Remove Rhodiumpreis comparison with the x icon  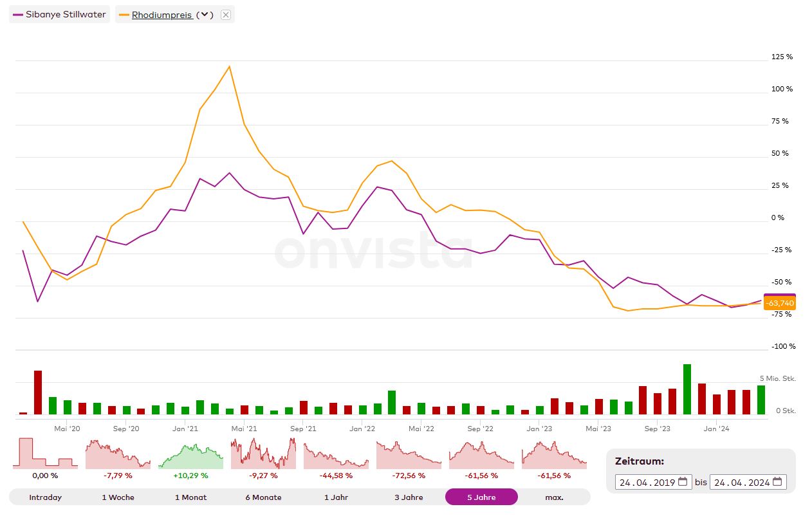[x=226, y=15]
